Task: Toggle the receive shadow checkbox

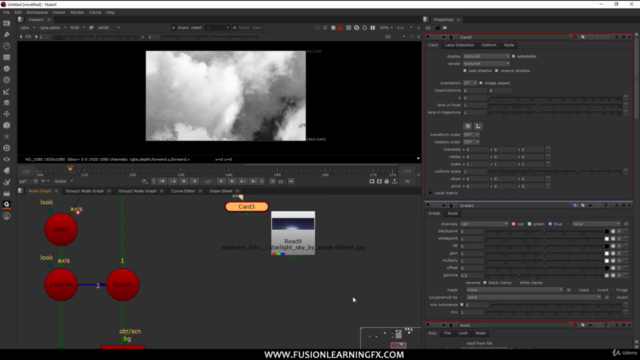Action: point(496,71)
